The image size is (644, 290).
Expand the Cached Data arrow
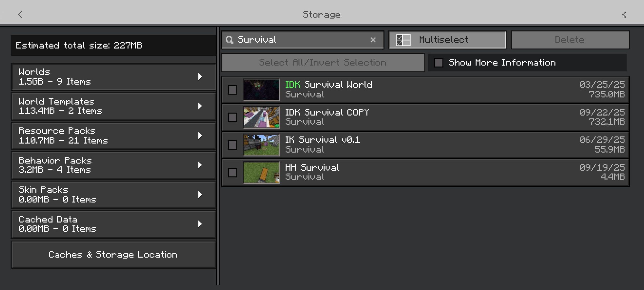click(x=200, y=224)
